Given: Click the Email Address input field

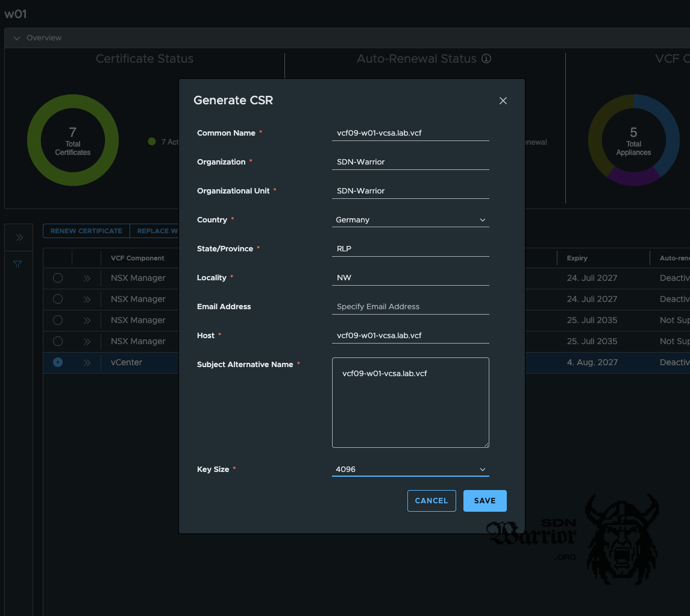Looking at the screenshot, I should click(410, 306).
